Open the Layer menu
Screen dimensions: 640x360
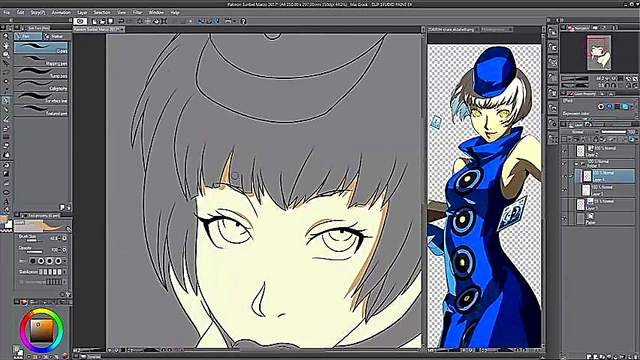coord(82,13)
